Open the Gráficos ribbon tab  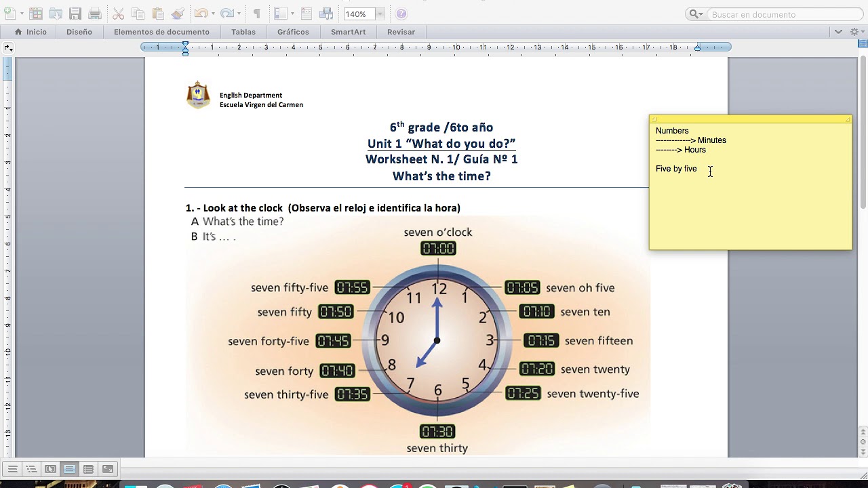click(x=293, y=32)
